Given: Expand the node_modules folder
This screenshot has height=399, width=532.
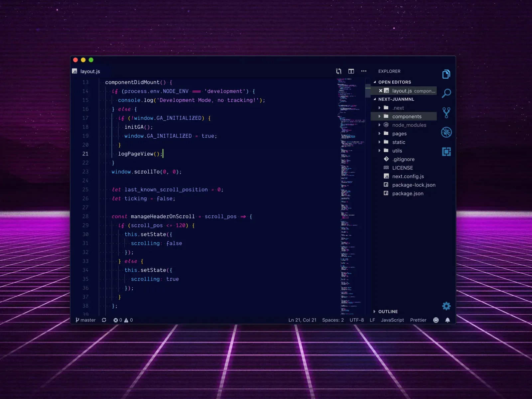Looking at the screenshot, I should 380,125.
